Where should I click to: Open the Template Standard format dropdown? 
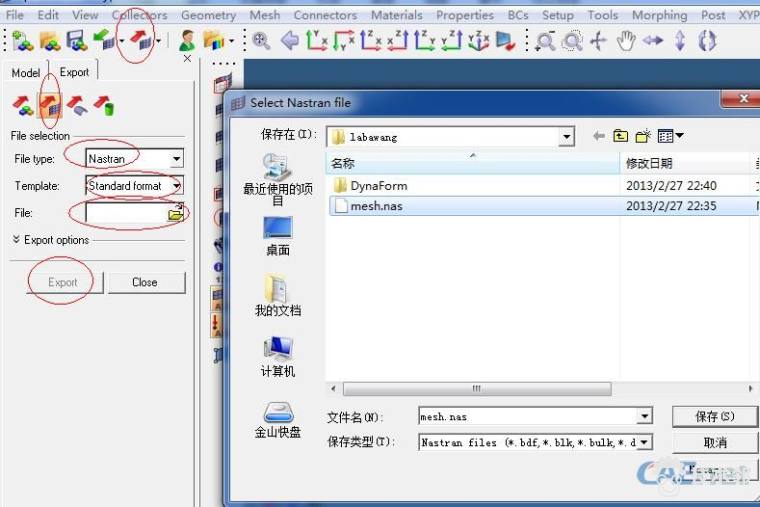[x=177, y=186]
